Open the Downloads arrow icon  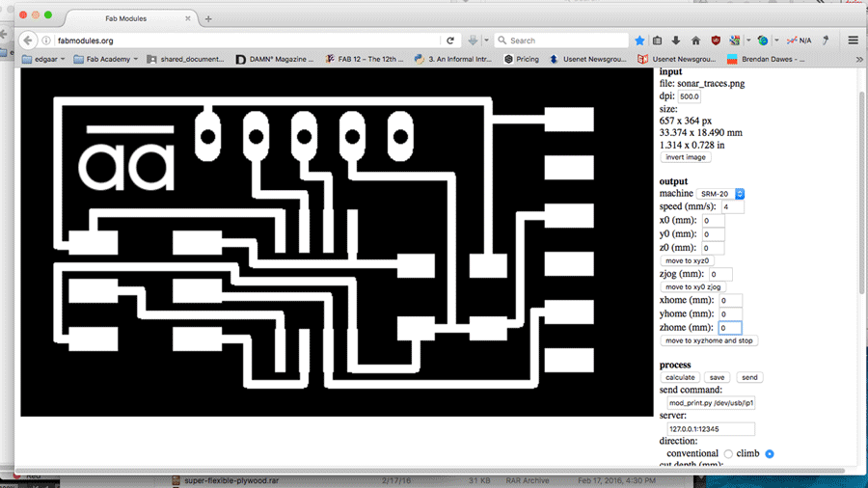pyautogui.click(x=676, y=41)
